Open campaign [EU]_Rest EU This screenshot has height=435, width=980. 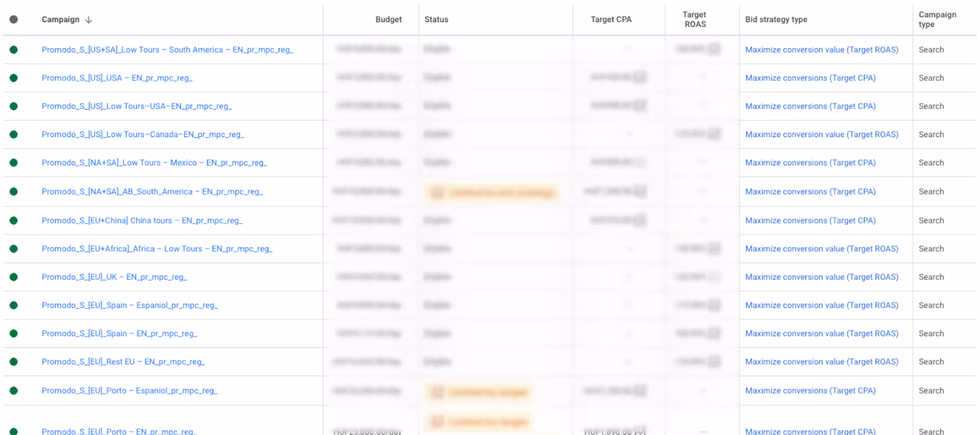coord(123,362)
